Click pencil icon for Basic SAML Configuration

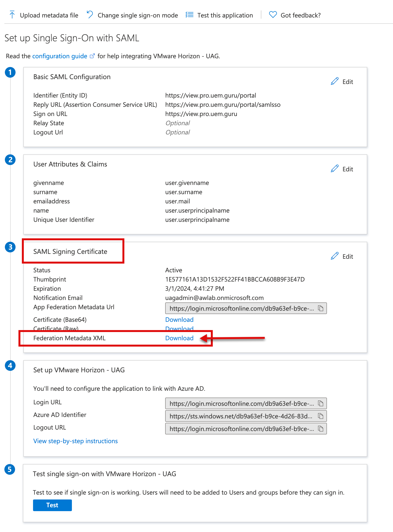click(335, 82)
